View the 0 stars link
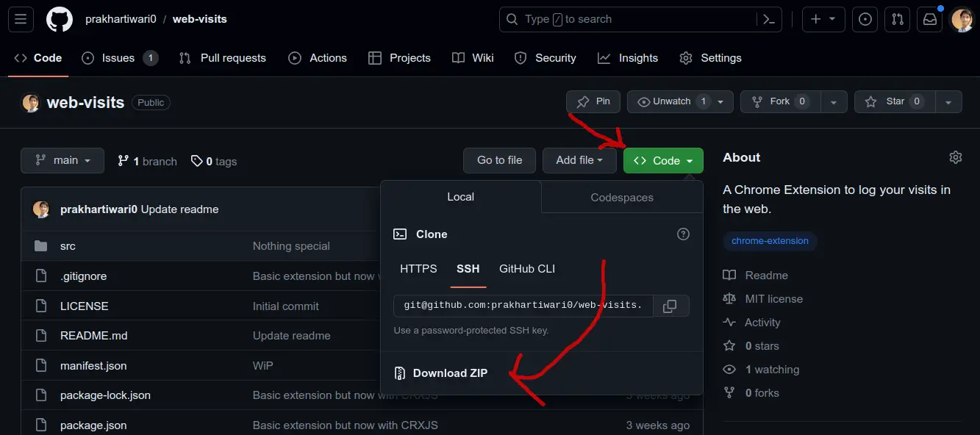980x435 pixels. (751, 346)
